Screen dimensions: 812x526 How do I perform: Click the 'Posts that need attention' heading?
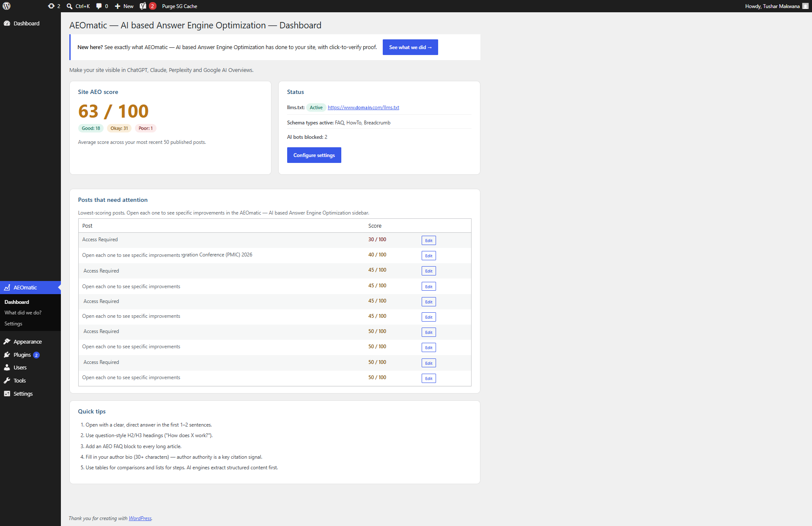click(x=113, y=200)
